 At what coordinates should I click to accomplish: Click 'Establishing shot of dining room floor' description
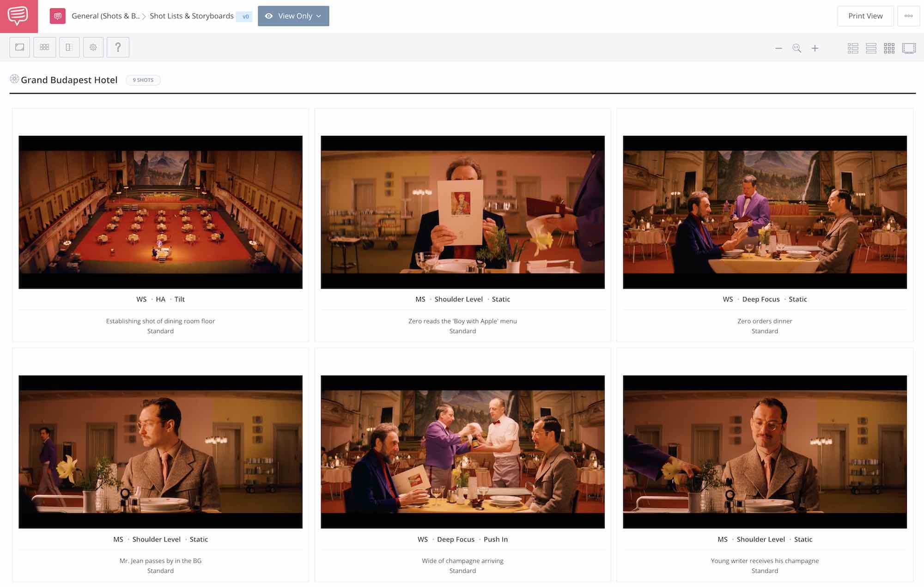click(x=160, y=321)
